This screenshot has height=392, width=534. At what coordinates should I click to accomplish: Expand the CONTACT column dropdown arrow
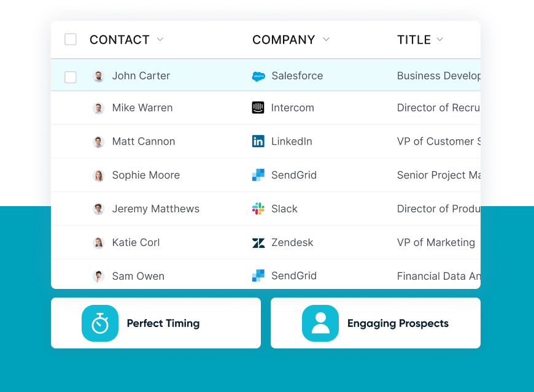pyautogui.click(x=160, y=39)
